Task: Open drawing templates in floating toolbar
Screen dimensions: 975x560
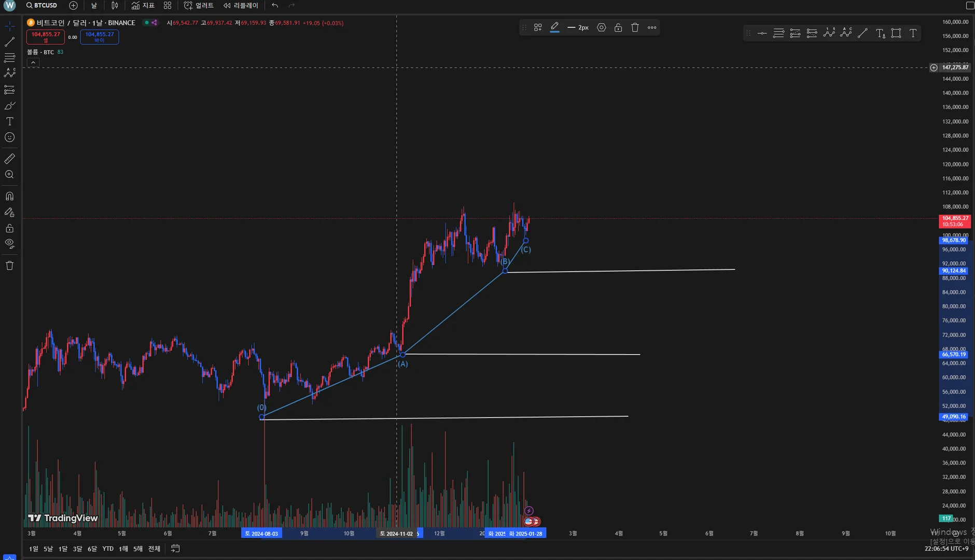Action: 538,27
